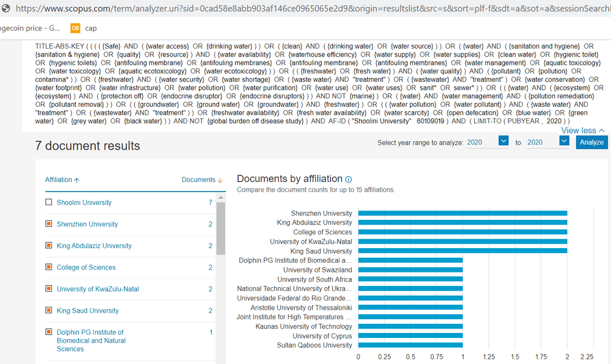Open the Shenzhen University link in the list
This screenshot has height=364, width=611.
click(x=87, y=224)
